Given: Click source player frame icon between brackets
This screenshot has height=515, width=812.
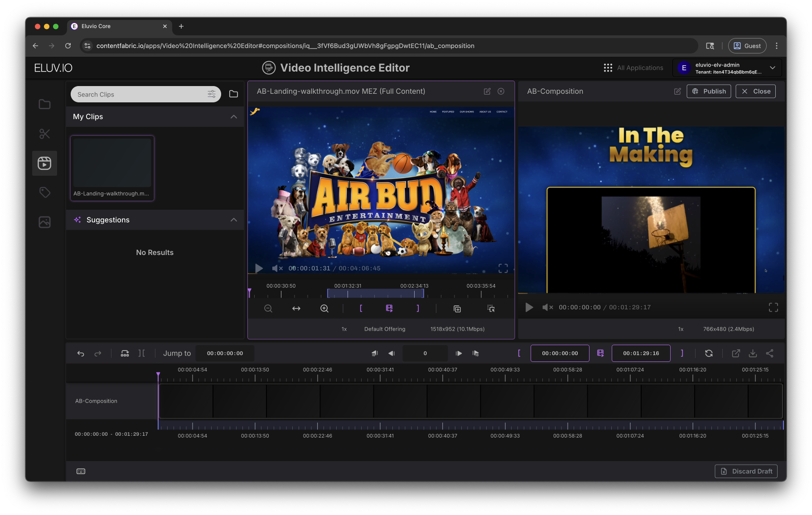Looking at the screenshot, I should tap(389, 308).
